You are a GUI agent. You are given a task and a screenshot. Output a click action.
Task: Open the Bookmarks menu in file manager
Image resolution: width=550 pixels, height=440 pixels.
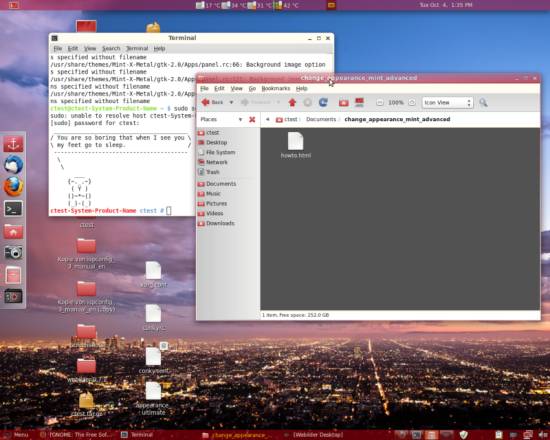pyautogui.click(x=276, y=88)
